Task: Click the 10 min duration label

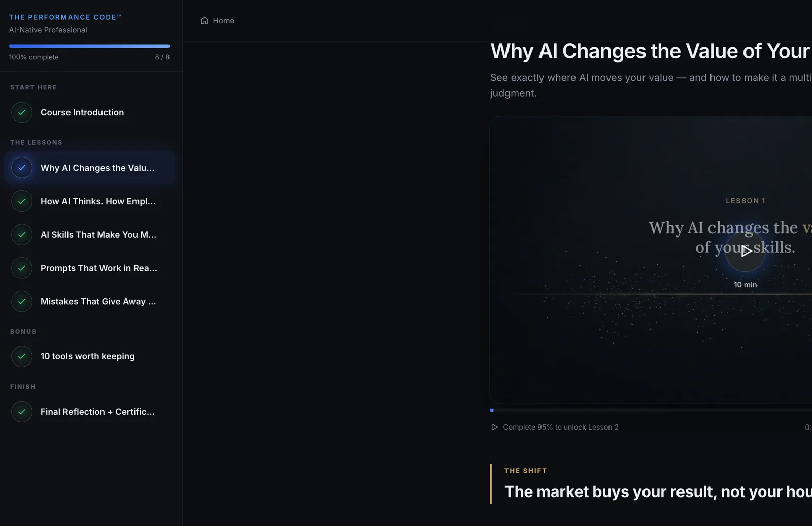Action: [745, 285]
